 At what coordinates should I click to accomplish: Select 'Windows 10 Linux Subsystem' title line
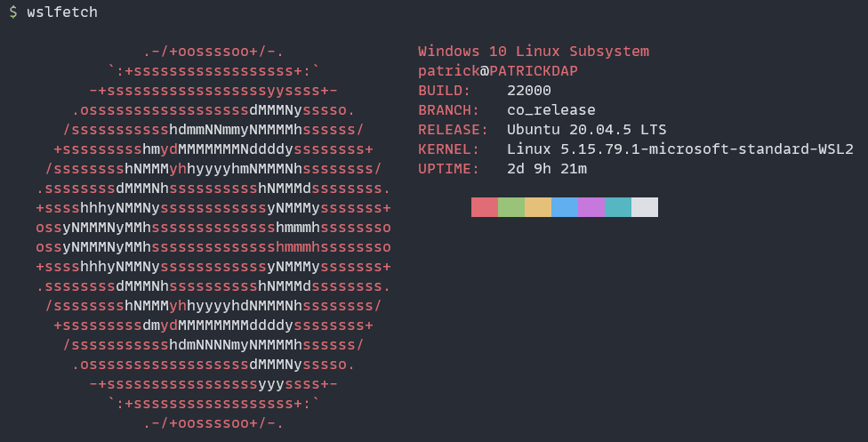pos(534,51)
